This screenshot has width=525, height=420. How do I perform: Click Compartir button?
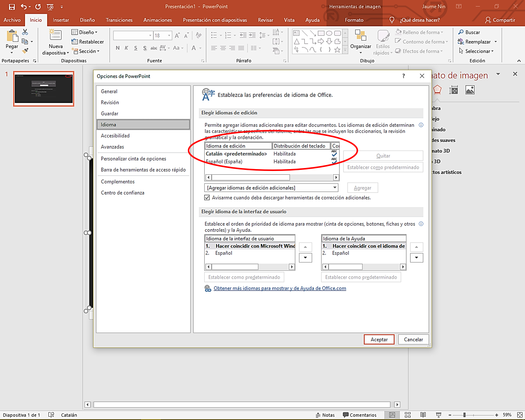click(x=500, y=20)
